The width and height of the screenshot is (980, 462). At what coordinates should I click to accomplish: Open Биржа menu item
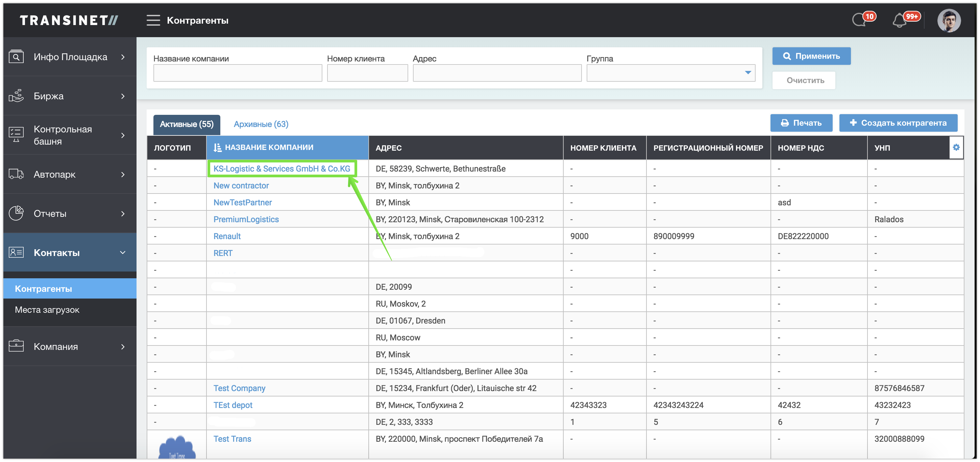click(70, 96)
